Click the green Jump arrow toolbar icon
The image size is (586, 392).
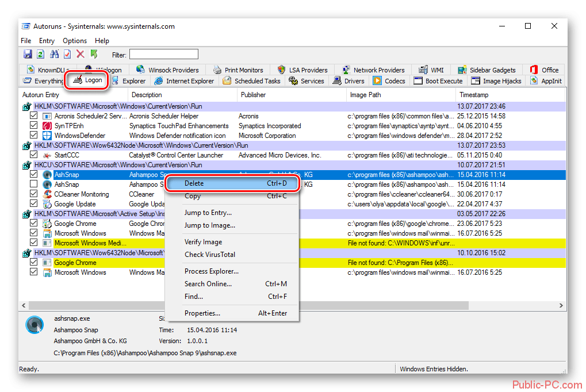94,55
